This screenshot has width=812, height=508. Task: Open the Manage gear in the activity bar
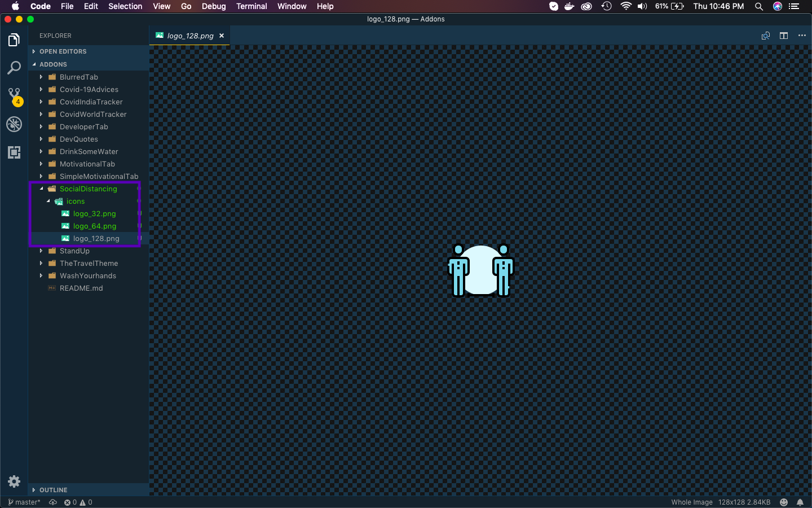[x=14, y=481]
